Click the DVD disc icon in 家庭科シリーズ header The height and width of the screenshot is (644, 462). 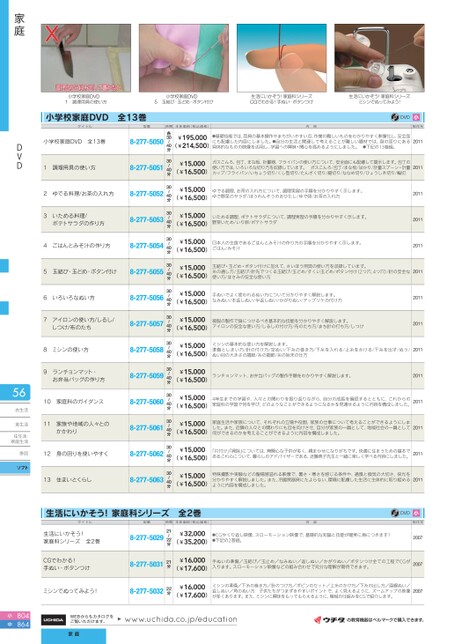[x=395, y=513]
